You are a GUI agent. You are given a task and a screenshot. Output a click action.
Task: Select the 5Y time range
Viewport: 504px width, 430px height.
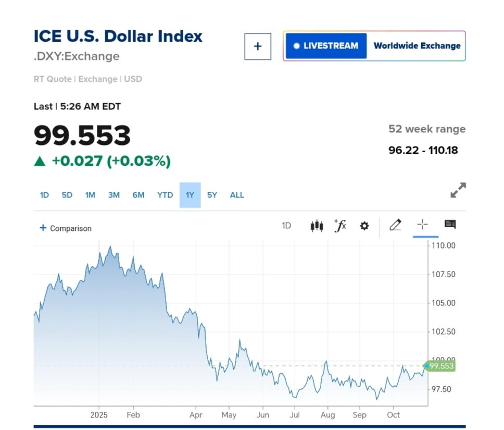[x=212, y=195]
